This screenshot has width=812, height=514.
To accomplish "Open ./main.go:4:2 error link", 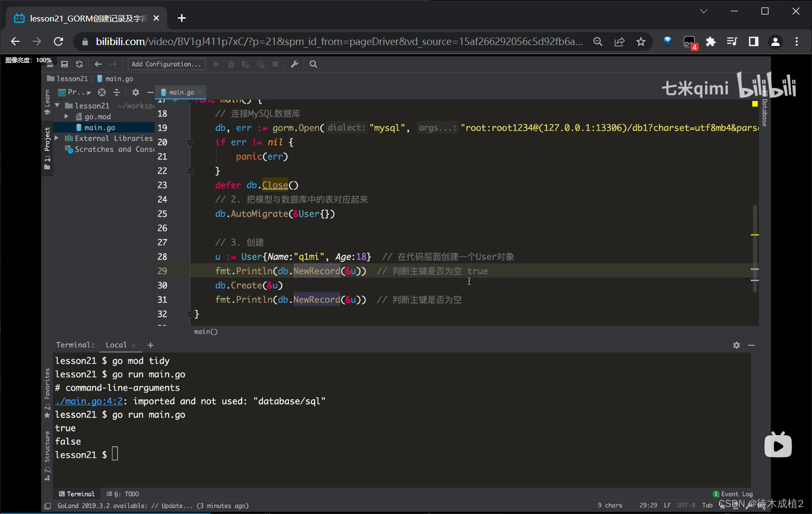I will [89, 401].
